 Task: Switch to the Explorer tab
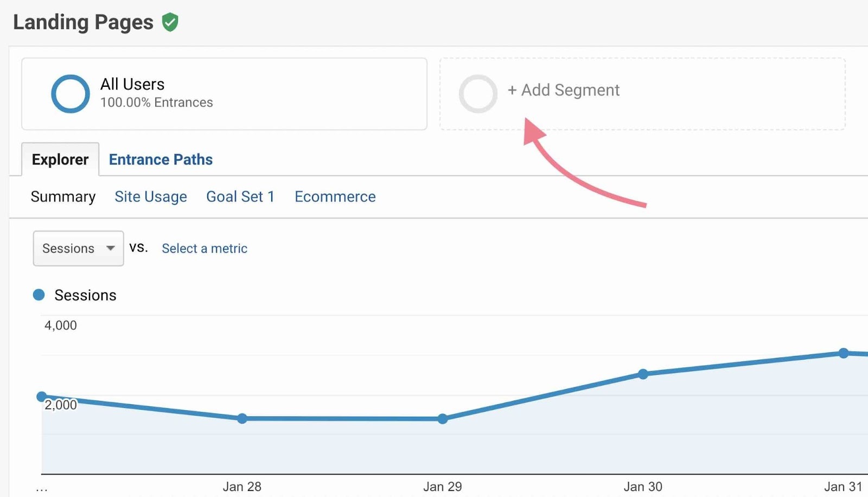(60, 159)
